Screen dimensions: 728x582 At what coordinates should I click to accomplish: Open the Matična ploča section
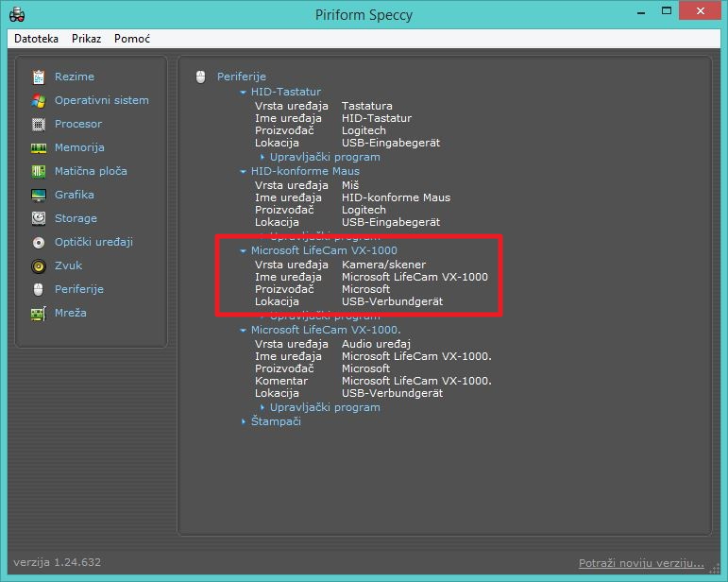pos(91,171)
